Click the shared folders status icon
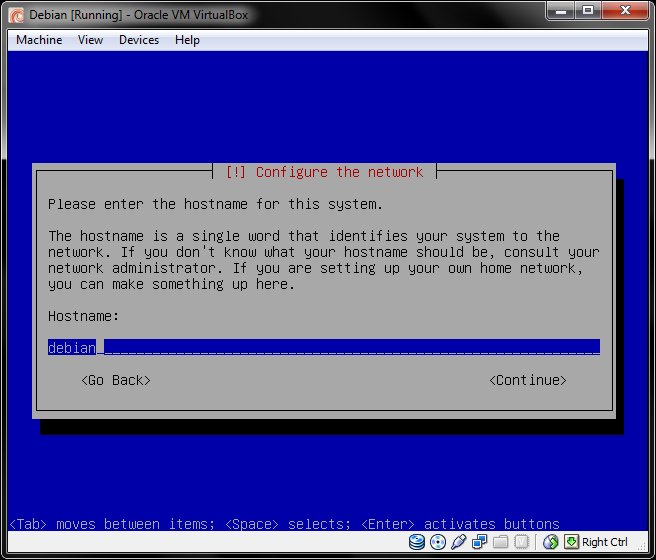Screen dimensions: 656x560 coord(500,542)
